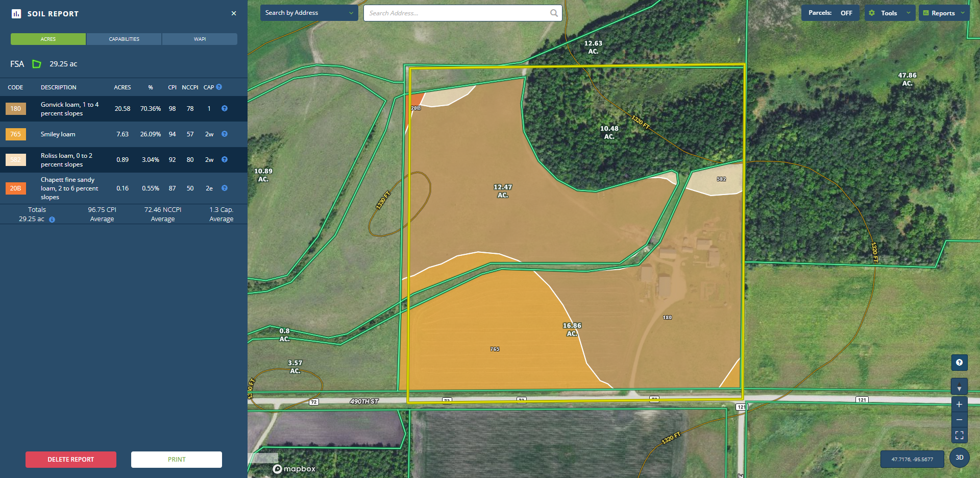The height and width of the screenshot is (478, 980).
Task: Click the FSA boundary polygon icon
Action: point(37,64)
